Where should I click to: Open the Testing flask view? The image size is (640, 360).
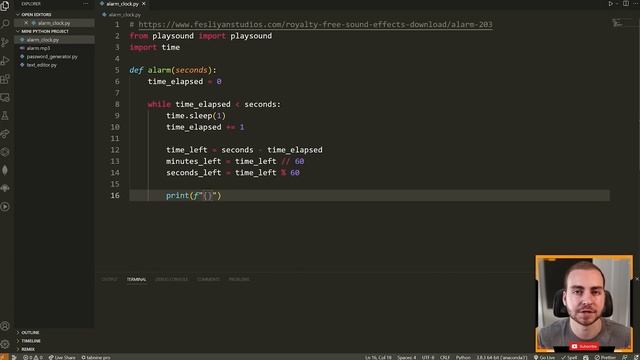click(x=5, y=116)
